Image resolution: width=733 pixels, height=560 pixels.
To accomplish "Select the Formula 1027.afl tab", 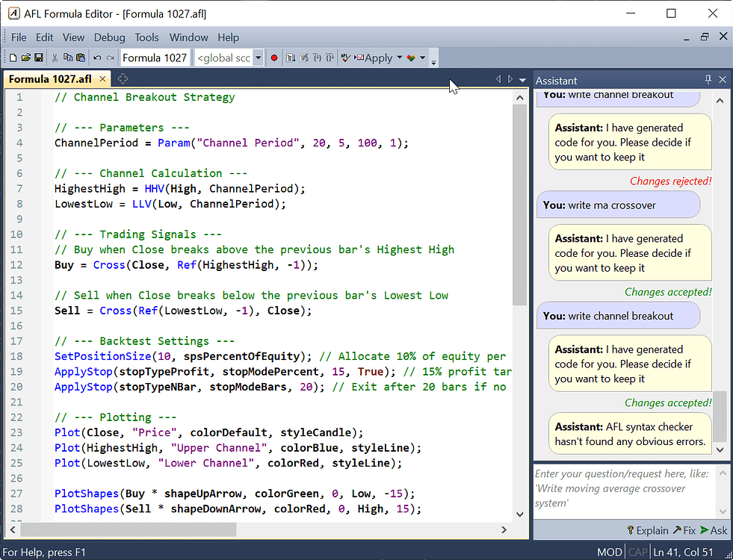I will (x=51, y=79).
